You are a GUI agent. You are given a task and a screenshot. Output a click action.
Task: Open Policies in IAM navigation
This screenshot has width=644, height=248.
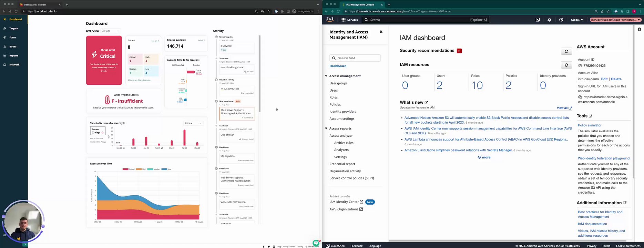335,104
